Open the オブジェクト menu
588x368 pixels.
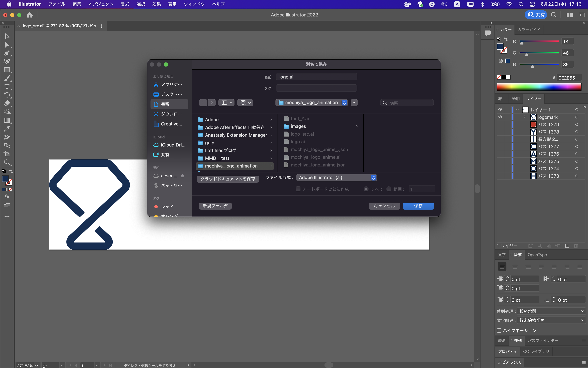pyautogui.click(x=101, y=4)
